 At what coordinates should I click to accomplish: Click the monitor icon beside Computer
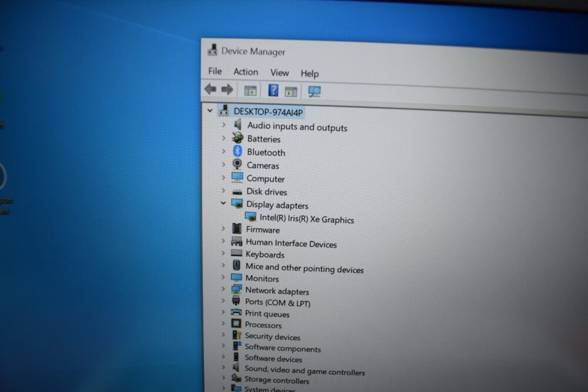(238, 177)
